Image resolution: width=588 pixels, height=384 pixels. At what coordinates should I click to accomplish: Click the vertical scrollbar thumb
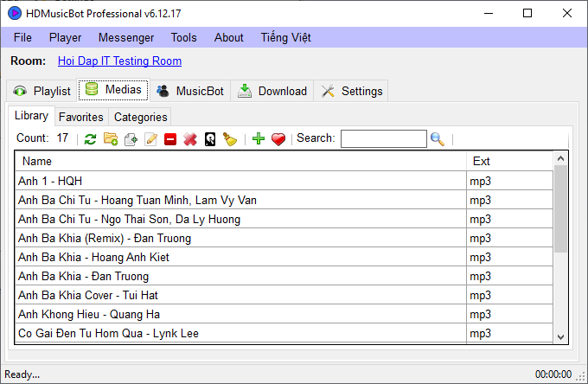click(x=560, y=209)
